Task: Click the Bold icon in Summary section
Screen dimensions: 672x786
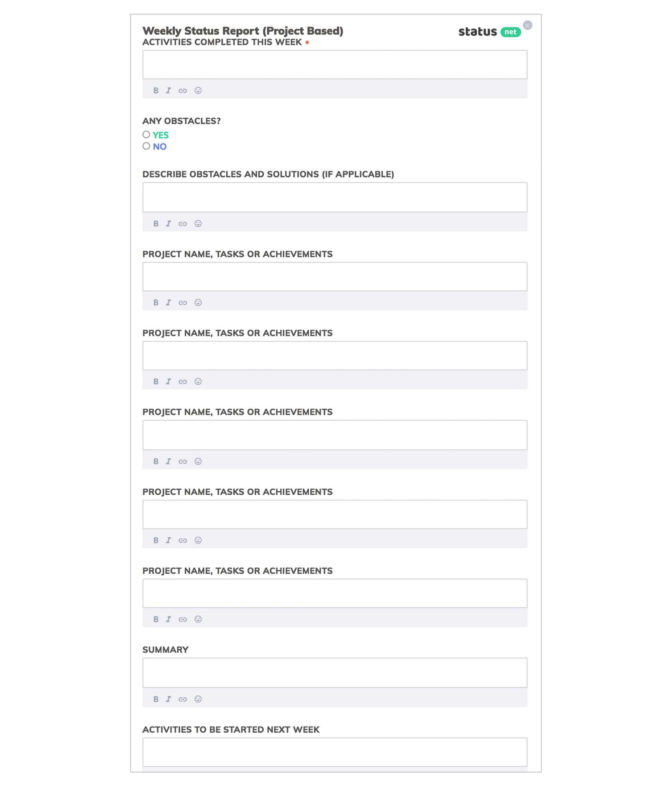Action: point(156,698)
